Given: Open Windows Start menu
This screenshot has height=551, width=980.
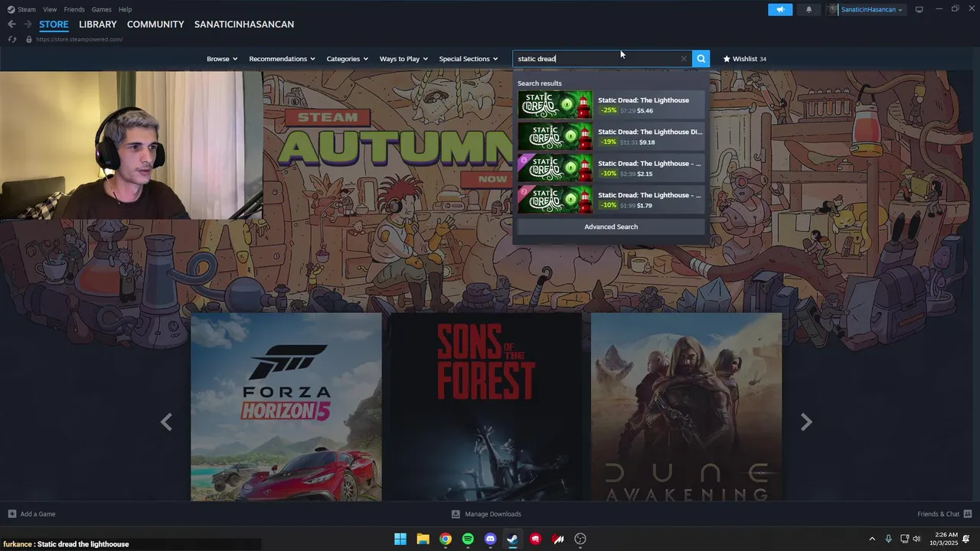Looking at the screenshot, I should click(x=400, y=539).
